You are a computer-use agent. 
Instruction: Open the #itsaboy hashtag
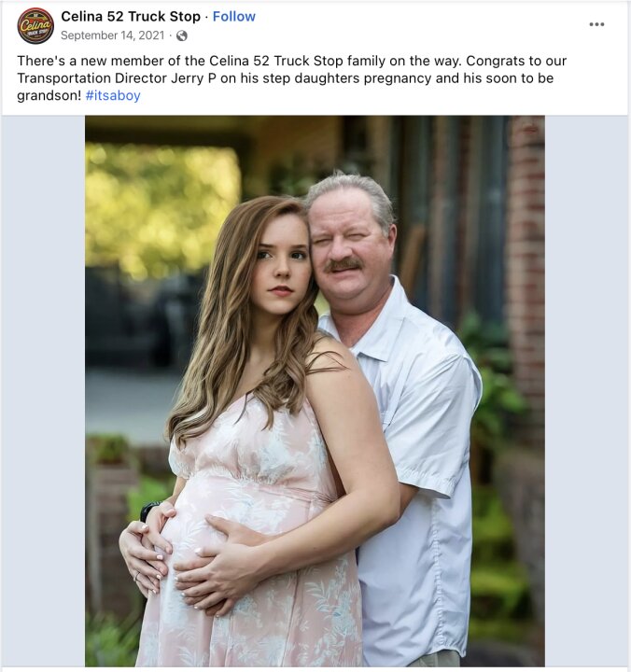(x=113, y=95)
